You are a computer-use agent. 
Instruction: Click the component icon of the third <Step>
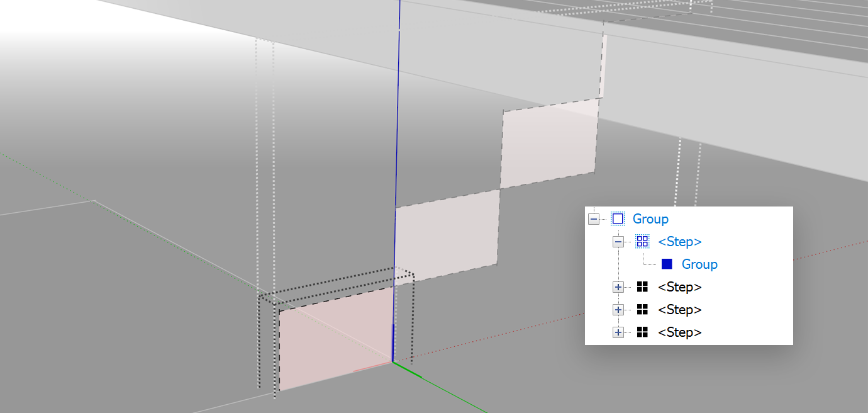tap(643, 309)
